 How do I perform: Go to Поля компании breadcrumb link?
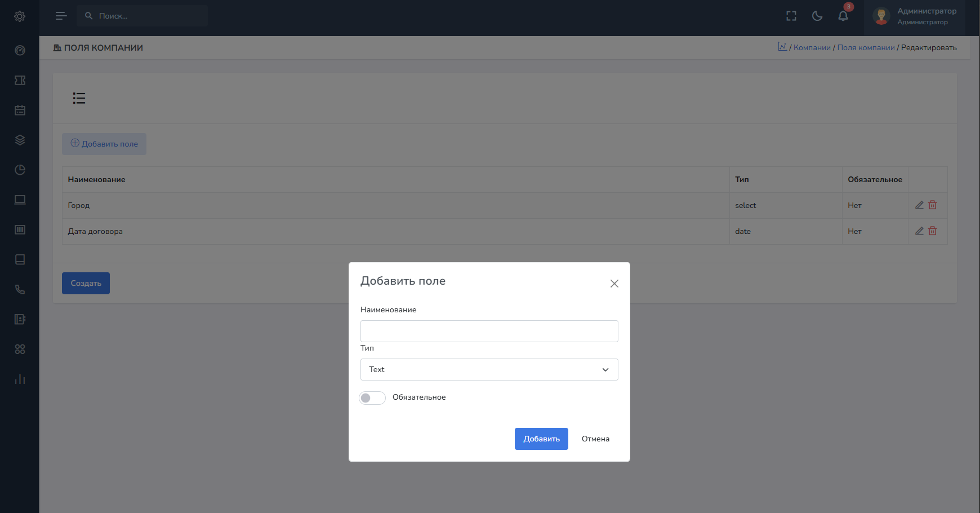tap(866, 48)
